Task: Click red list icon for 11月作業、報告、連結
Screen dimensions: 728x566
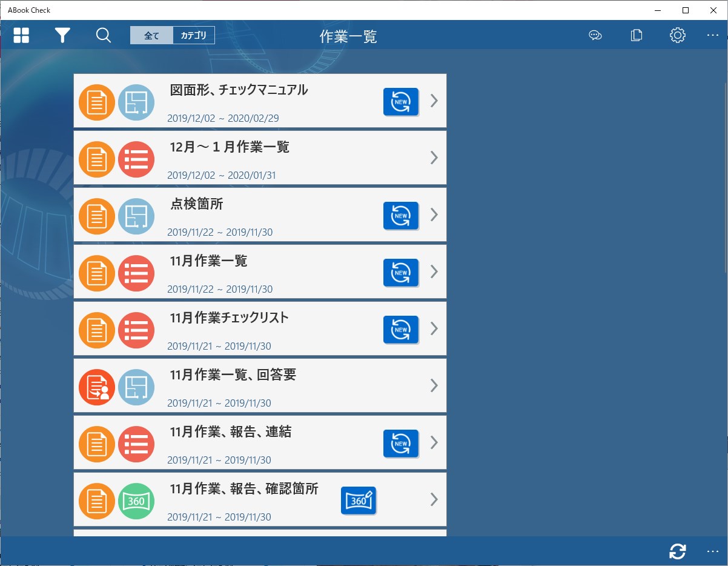Action: point(136,444)
